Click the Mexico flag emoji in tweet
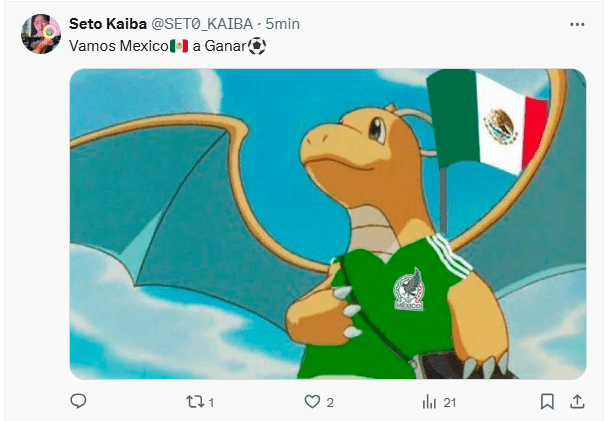Screen dimensions: 606x421 (x=179, y=46)
